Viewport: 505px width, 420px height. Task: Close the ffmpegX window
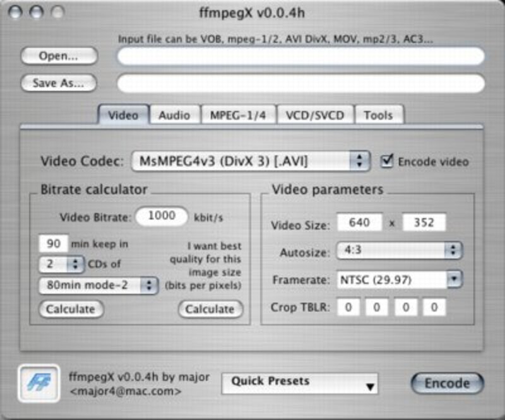point(15,12)
